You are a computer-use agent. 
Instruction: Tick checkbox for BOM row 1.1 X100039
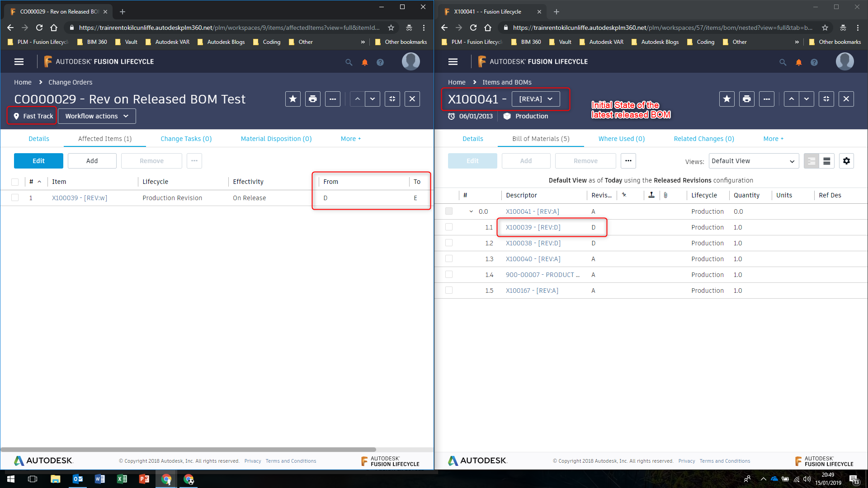449,227
